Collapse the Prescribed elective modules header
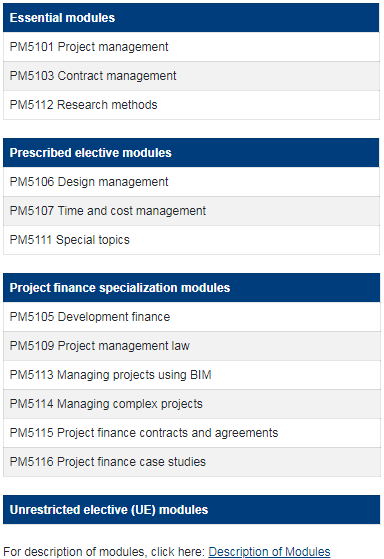The image size is (384, 559). (x=191, y=153)
